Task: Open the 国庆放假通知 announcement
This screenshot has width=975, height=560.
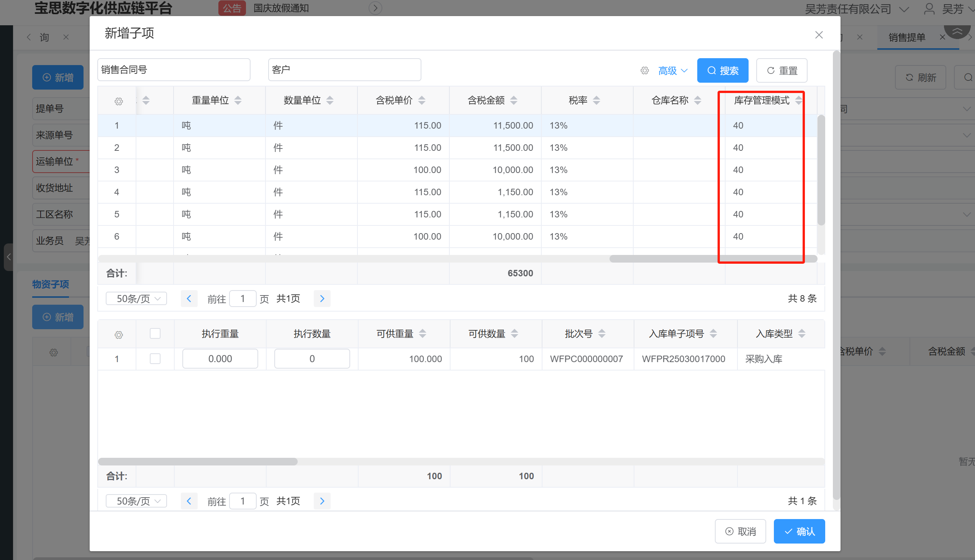Action: pos(281,8)
